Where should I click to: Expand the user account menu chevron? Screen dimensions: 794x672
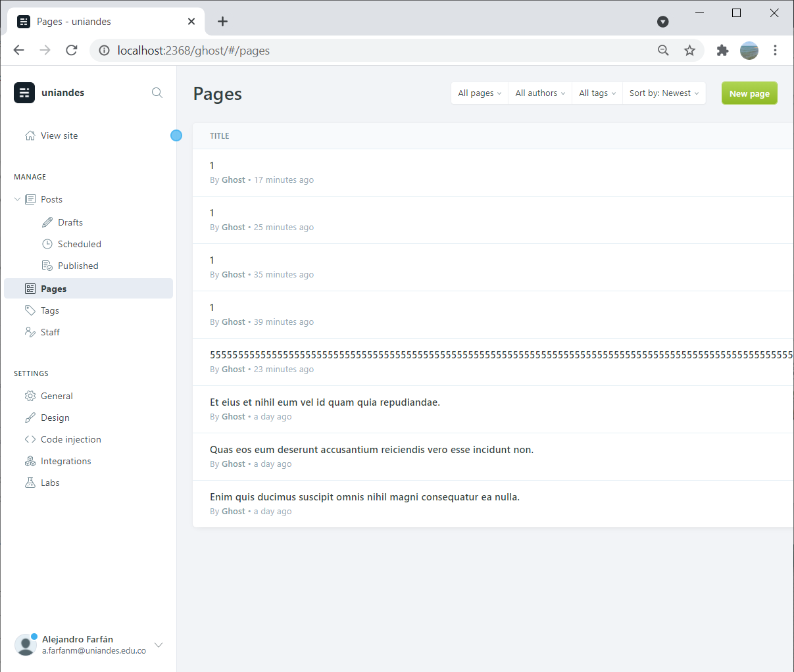click(159, 645)
